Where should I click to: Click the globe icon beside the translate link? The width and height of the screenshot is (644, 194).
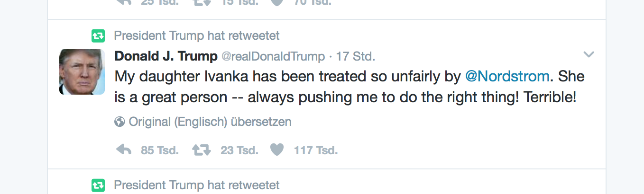[x=120, y=122]
